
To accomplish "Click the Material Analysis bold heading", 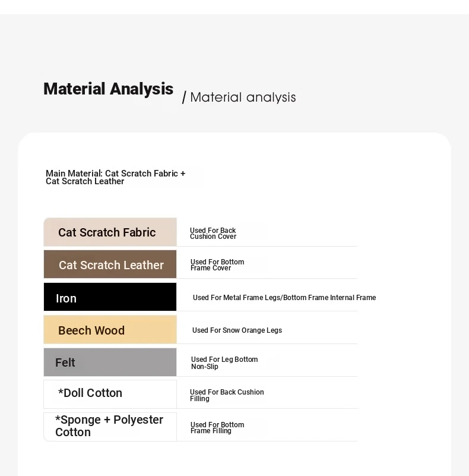I will pyautogui.click(x=108, y=89).
